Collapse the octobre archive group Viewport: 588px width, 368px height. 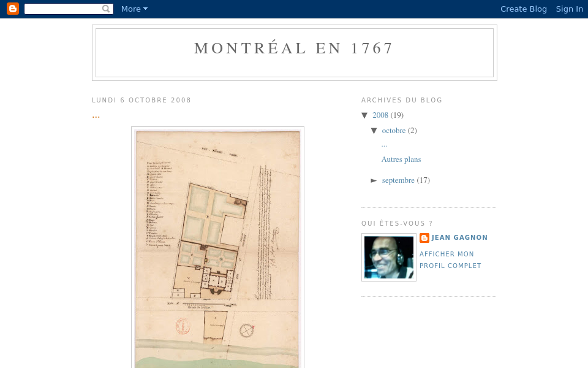[x=375, y=131]
